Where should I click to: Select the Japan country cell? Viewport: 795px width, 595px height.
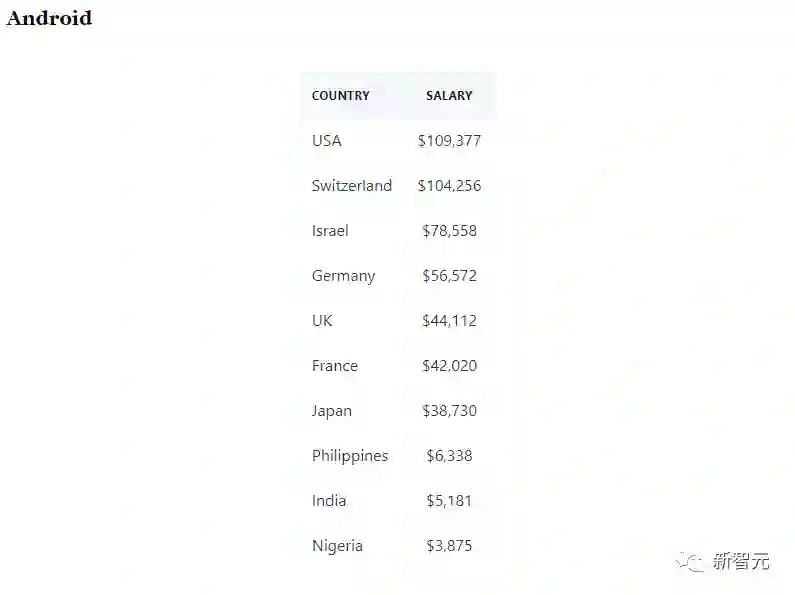(331, 411)
